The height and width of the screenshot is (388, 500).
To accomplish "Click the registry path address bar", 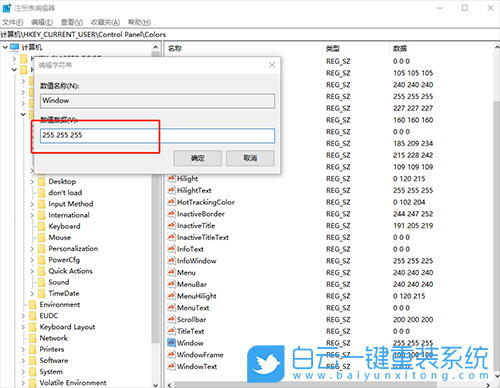I will coord(250,34).
